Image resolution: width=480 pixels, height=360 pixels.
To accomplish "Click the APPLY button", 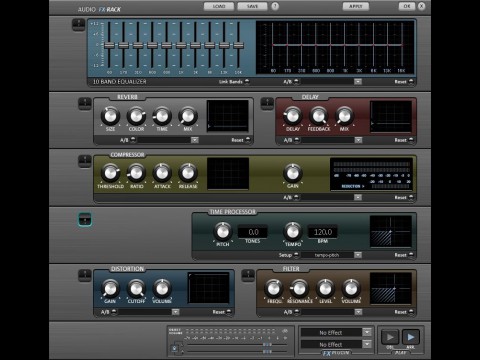I will tap(356, 6).
